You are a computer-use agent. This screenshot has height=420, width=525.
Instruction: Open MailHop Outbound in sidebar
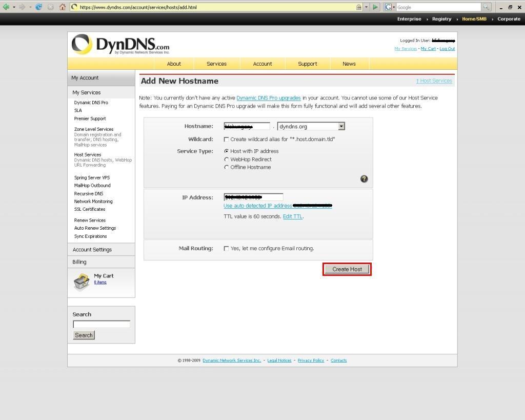point(92,185)
